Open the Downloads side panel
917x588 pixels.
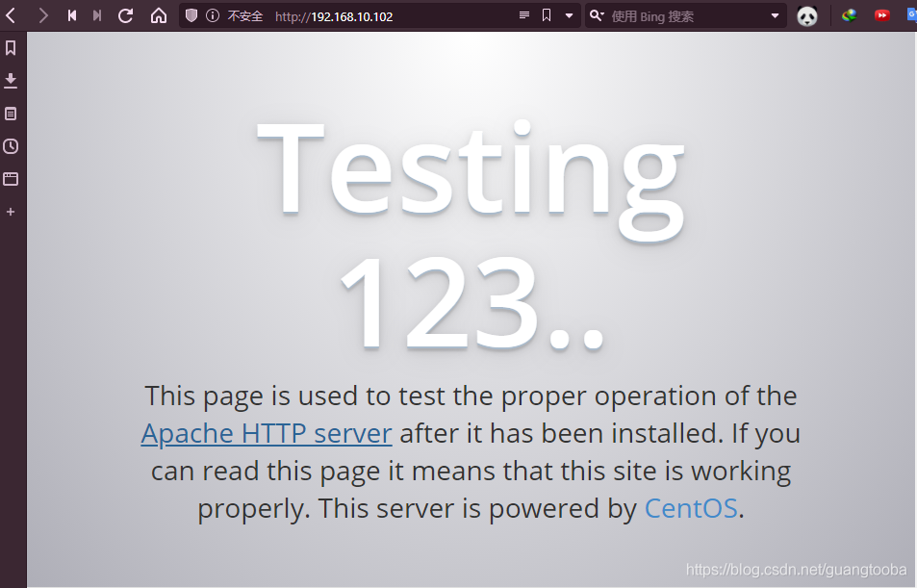(x=11, y=81)
